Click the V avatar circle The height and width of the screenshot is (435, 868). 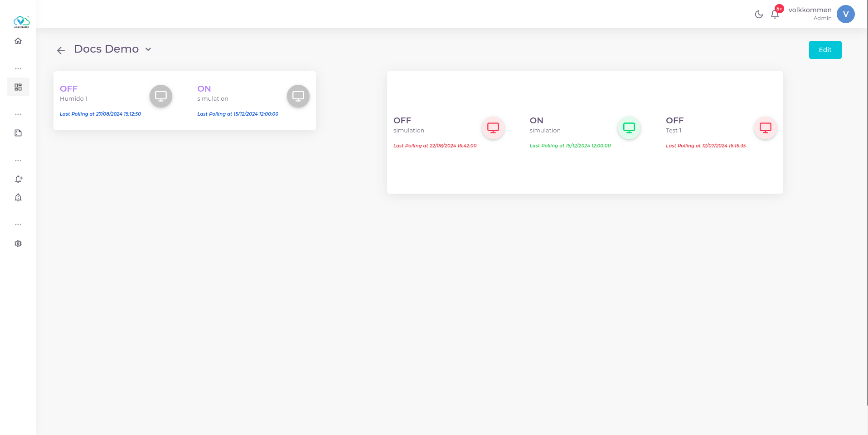845,14
